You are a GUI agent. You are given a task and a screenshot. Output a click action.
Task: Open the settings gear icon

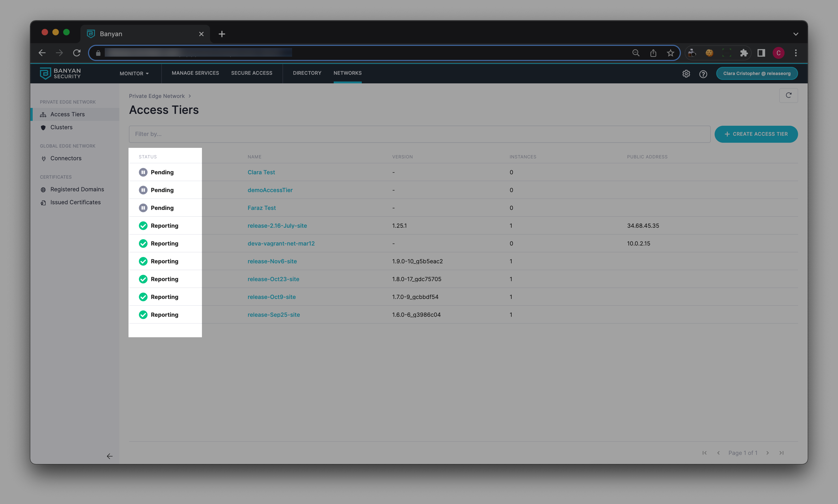(686, 74)
